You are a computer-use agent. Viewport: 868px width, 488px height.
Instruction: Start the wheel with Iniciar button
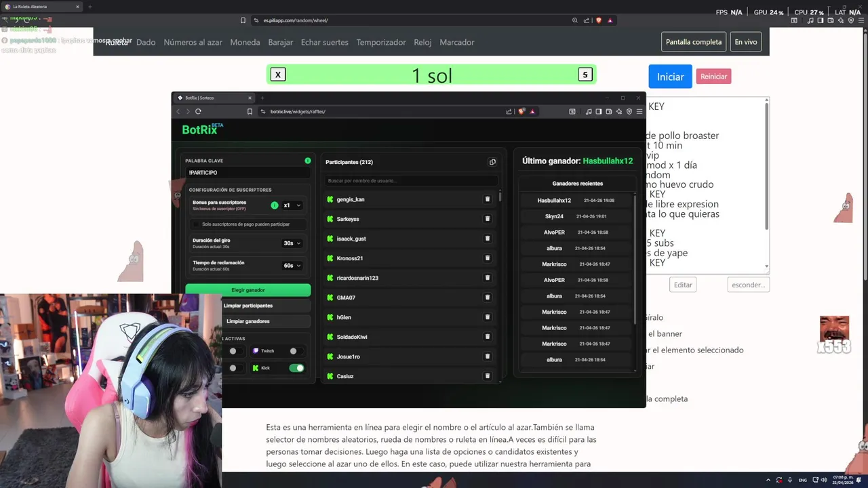[x=670, y=77]
